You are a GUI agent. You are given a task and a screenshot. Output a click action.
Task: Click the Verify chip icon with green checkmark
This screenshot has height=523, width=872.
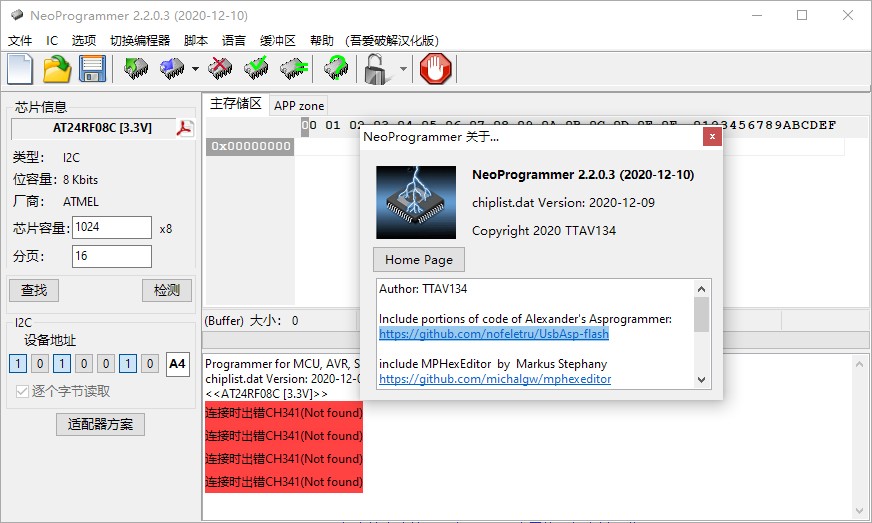[x=256, y=68]
